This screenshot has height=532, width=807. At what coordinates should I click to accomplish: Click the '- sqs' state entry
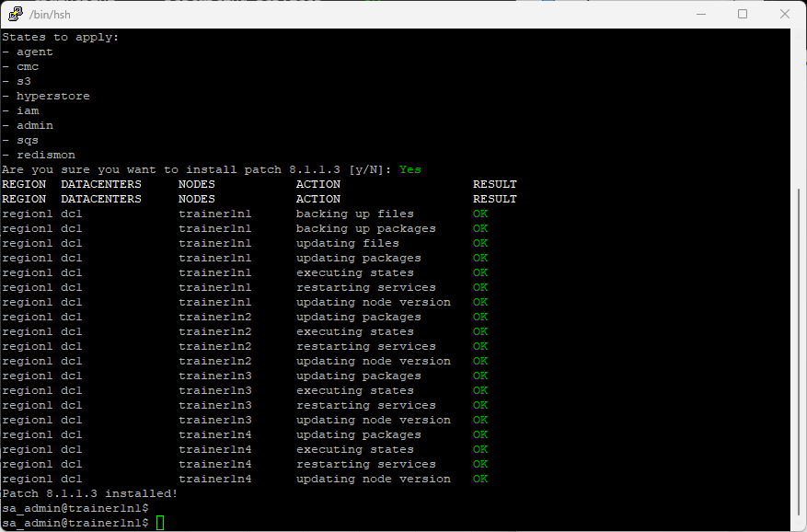20,140
